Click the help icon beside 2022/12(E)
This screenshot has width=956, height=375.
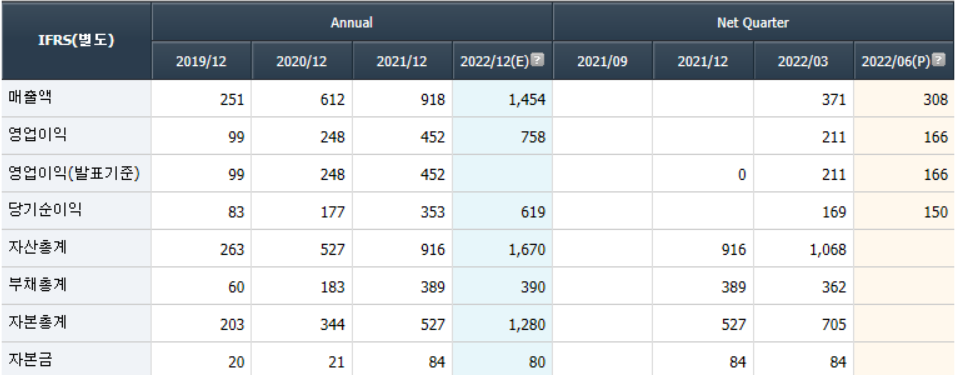click(537, 60)
